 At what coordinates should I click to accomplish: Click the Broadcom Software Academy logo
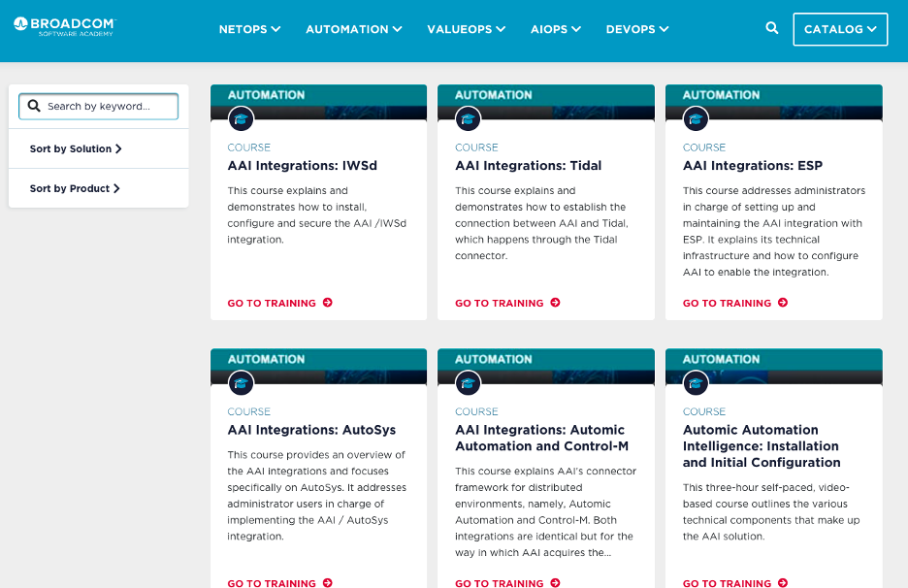[x=65, y=26]
